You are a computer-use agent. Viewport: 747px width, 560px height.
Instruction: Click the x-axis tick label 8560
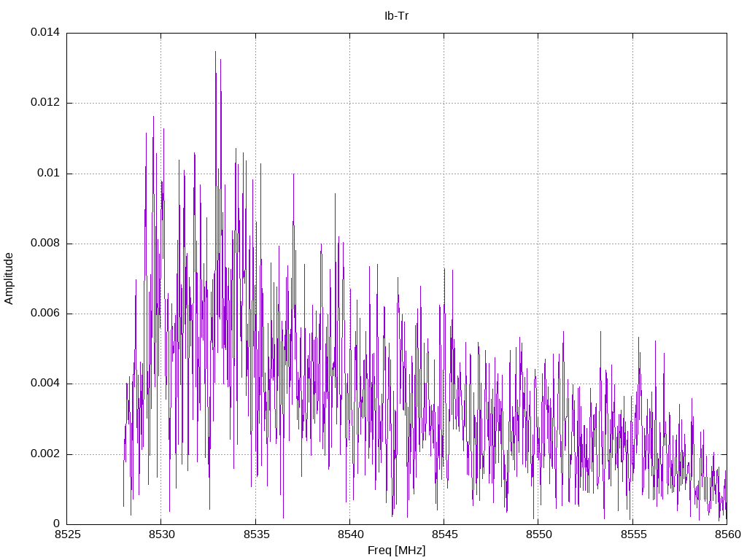click(x=727, y=534)
